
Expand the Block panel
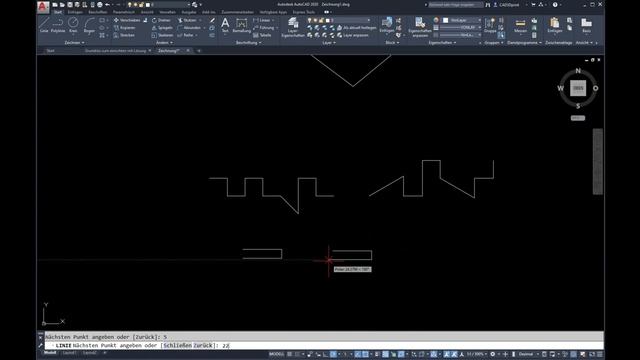pyautogui.click(x=392, y=42)
